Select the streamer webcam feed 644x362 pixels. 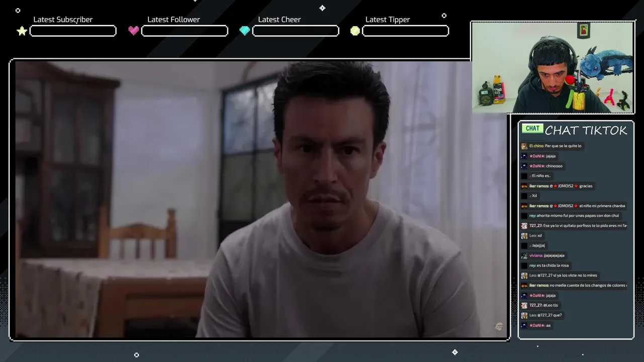[x=552, y=67]
